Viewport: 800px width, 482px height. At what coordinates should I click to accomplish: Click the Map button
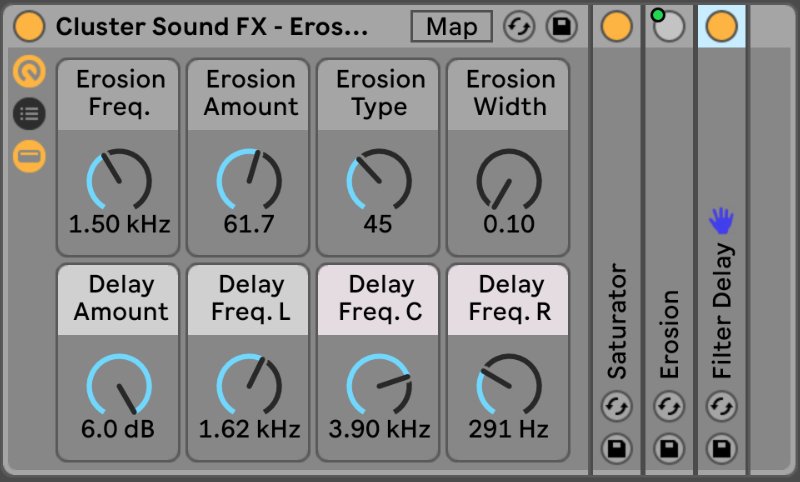tap(452, 27)
